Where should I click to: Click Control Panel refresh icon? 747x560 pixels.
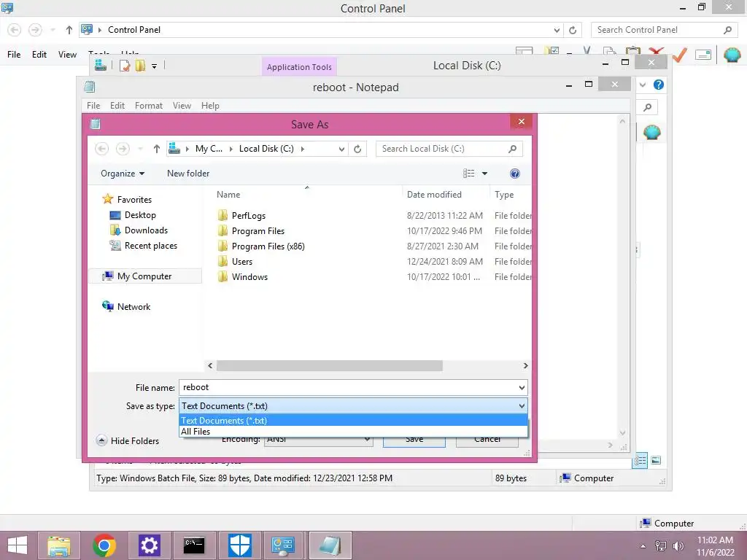(x=573, y=30)
